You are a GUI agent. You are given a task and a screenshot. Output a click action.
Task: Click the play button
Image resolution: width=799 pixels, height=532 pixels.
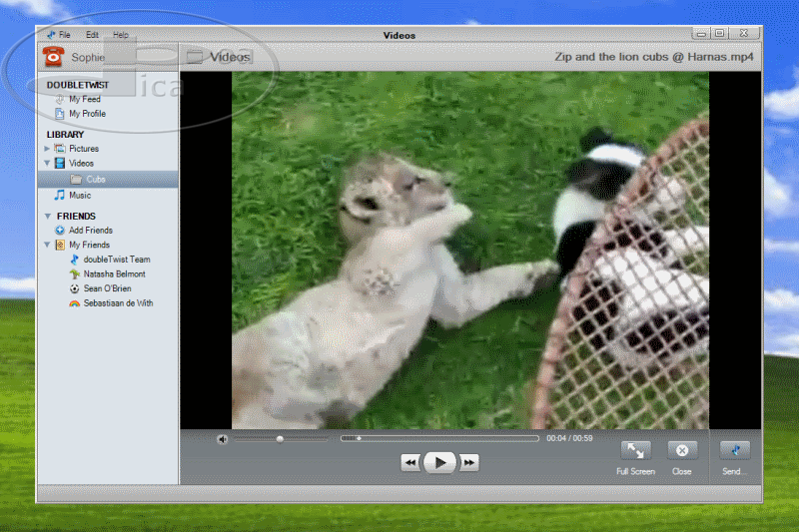click(x=439, y=462)
